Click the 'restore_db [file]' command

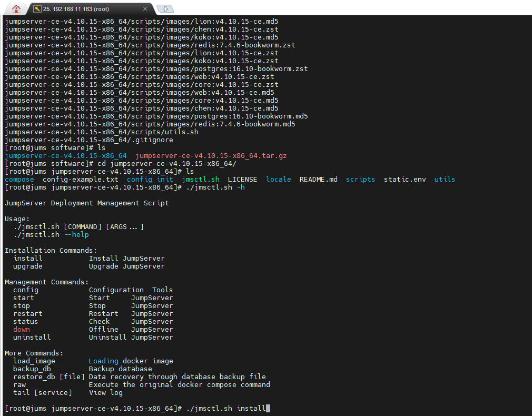49,377
